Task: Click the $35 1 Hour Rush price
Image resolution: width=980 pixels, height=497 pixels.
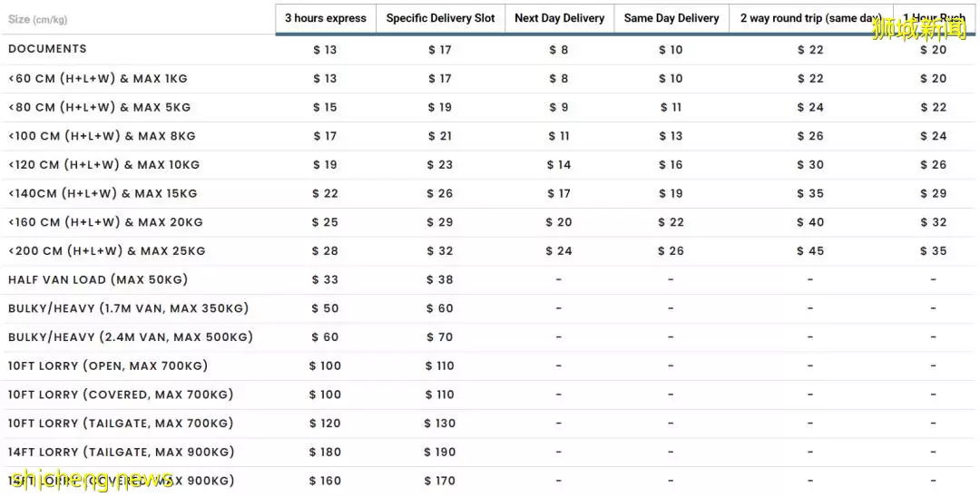Action: pos(933,251)
